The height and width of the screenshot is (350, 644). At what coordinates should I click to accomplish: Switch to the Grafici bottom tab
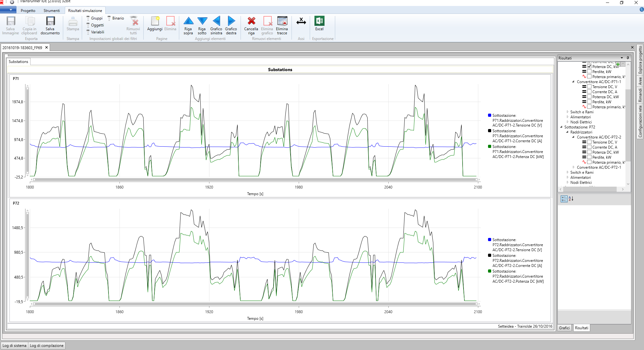click(x=564, y=328)
